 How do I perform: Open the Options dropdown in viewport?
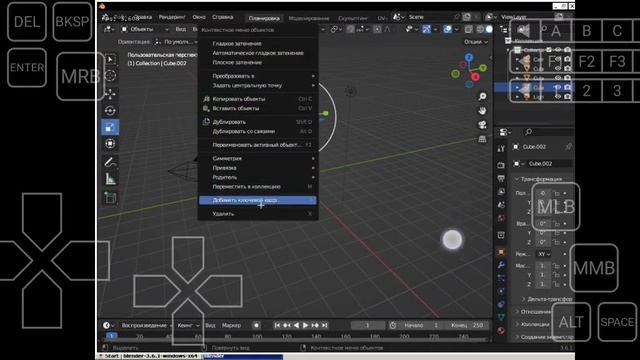coord(476,42)
